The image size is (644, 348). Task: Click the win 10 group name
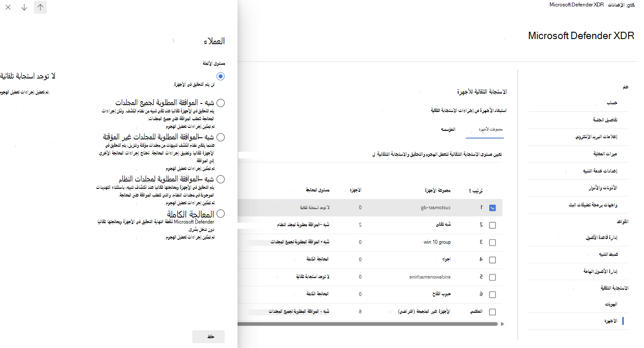(x=437, y=242)
